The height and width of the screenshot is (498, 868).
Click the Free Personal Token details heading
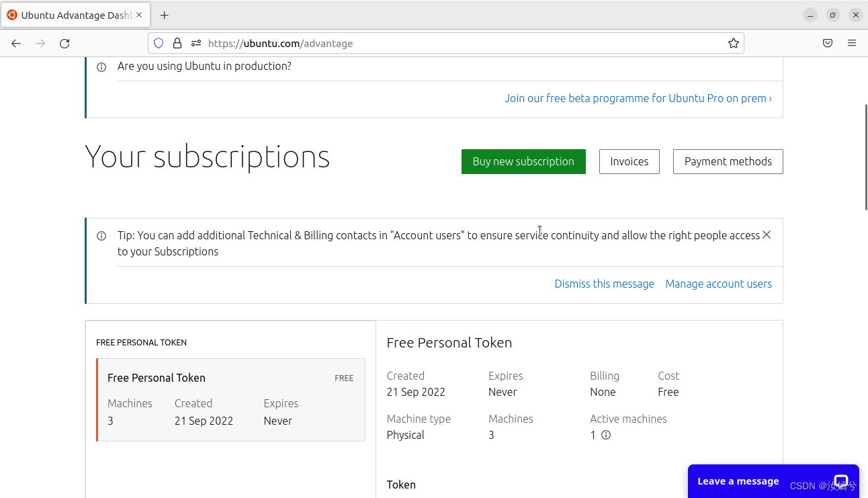(x=449, y=343)
